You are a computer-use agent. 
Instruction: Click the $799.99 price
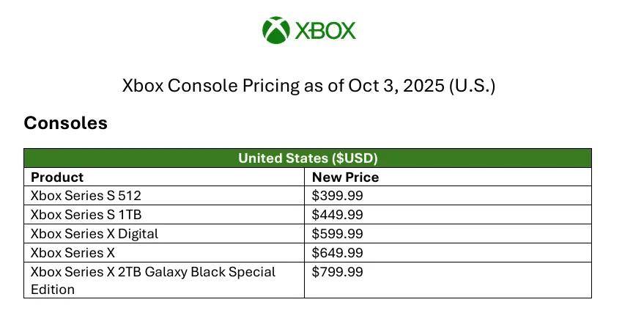tap(337, 272)
